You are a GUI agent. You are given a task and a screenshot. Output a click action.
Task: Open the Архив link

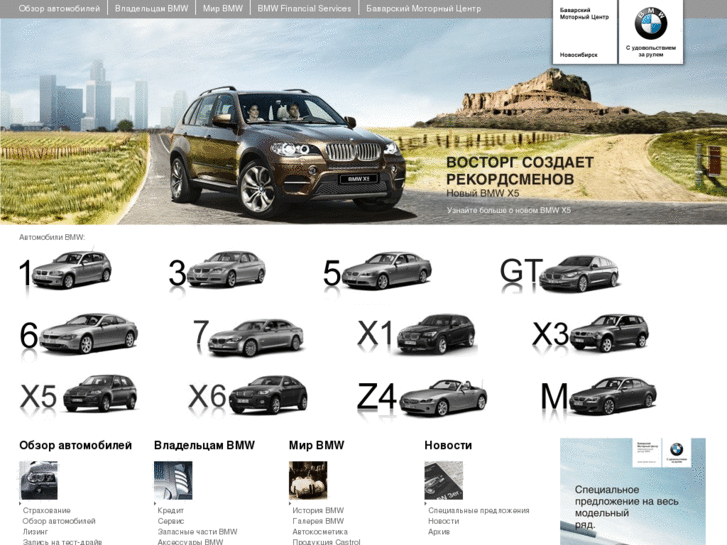(439, 532)
